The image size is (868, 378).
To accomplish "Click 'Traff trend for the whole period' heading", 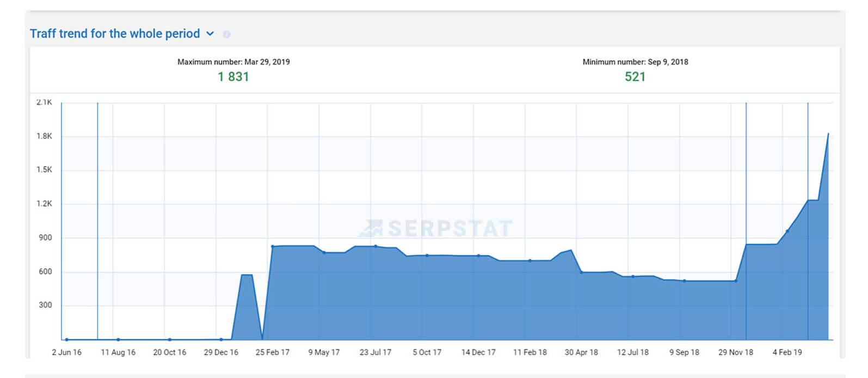I will coord(115,34).
